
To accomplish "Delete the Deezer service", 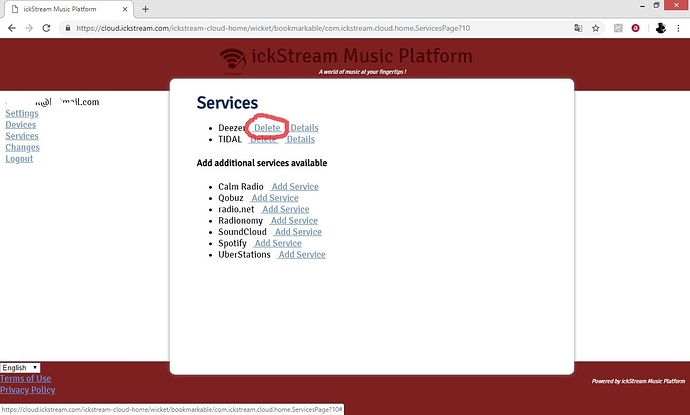I will [267, 128].
